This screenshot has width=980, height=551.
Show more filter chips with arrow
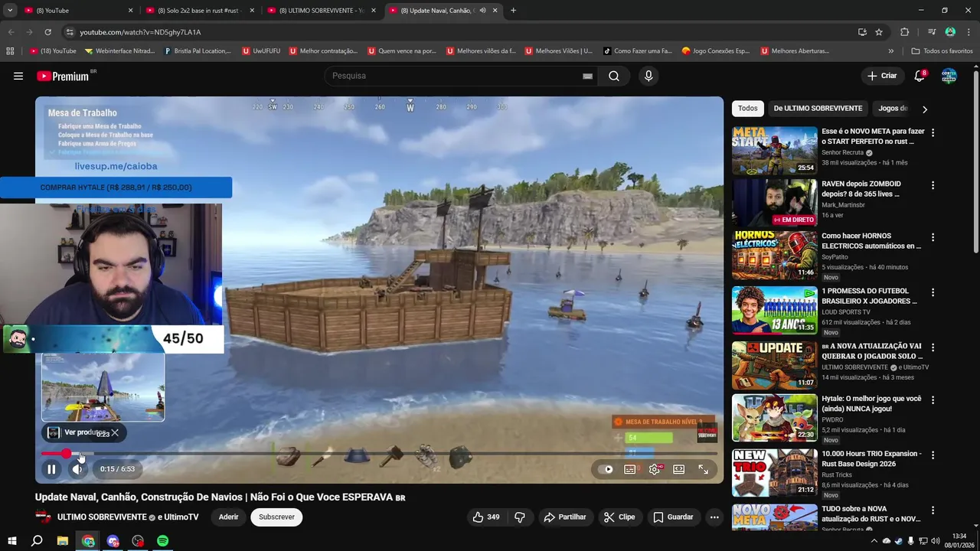(924, 109)
